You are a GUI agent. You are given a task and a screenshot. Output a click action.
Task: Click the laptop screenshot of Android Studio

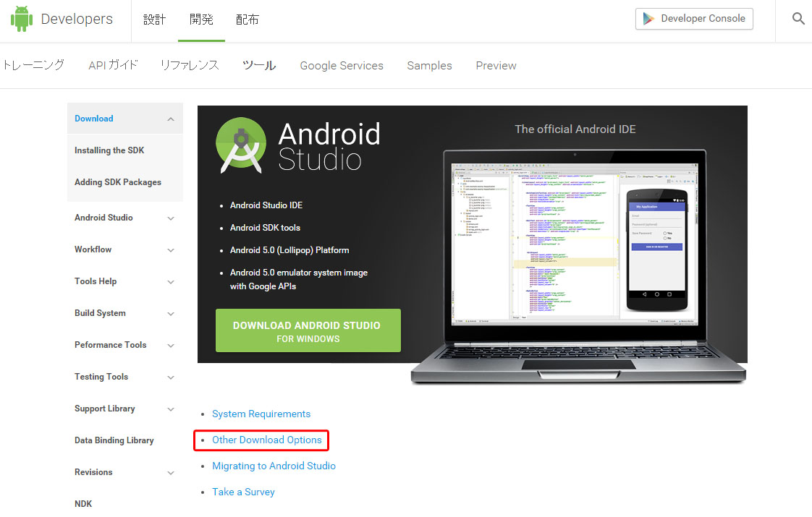[575, 243]
